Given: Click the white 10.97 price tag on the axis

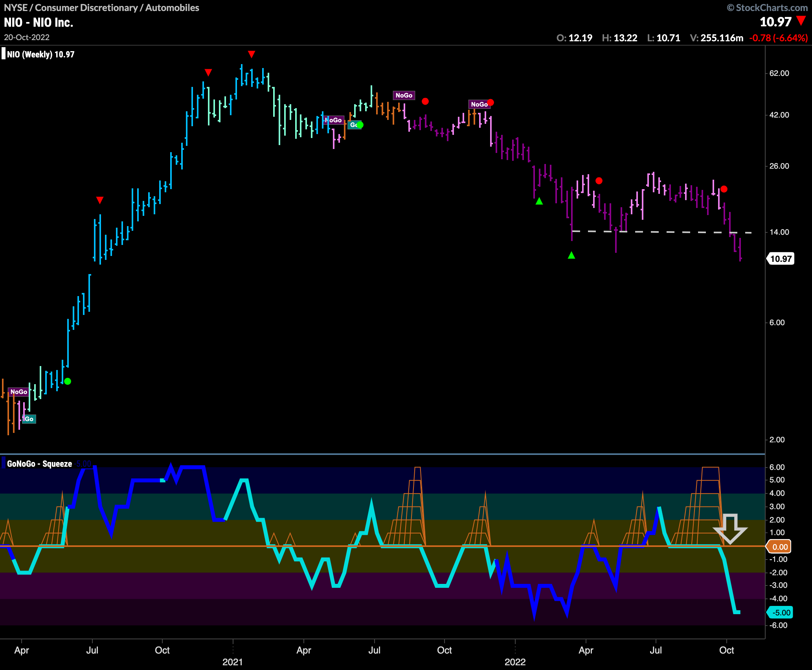Looking at the screenshot, I should (x=781, y=259).
